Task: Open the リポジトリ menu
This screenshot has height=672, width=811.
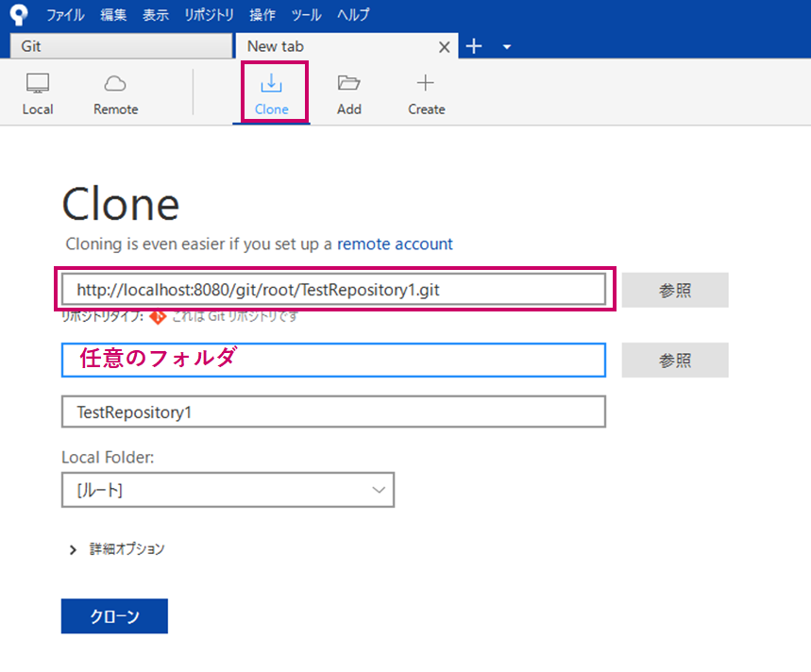Action: [209, 14]
